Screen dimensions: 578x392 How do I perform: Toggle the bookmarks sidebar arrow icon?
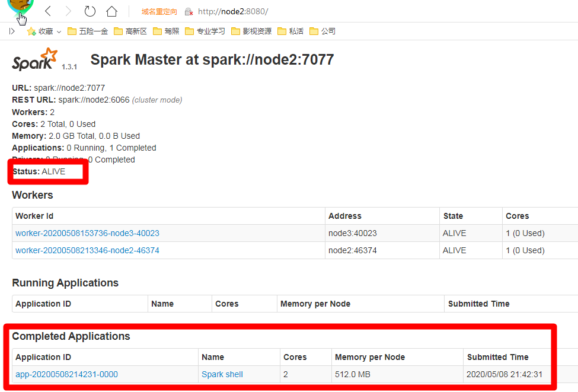coord(12,31)
